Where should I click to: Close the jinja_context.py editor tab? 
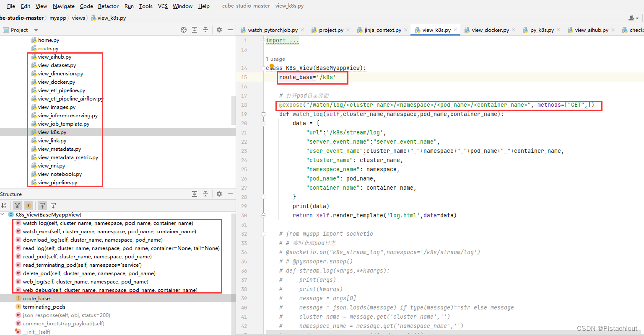click(406, 30)
